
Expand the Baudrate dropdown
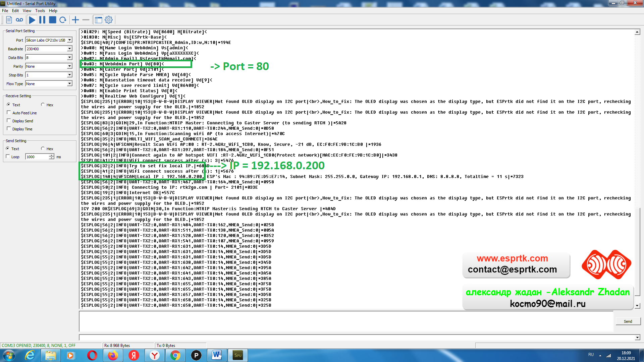(69, 49)
